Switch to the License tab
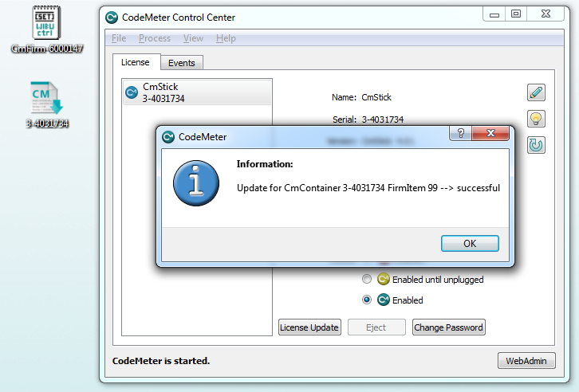This screenshot has width=579, height=392. (x=136, y=62)
